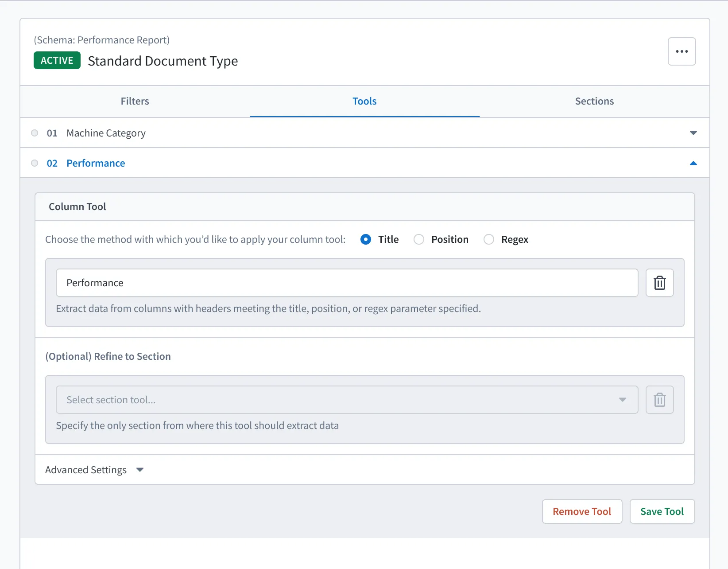
Task: Expand Advanced Settings
Action: [94, 470]
